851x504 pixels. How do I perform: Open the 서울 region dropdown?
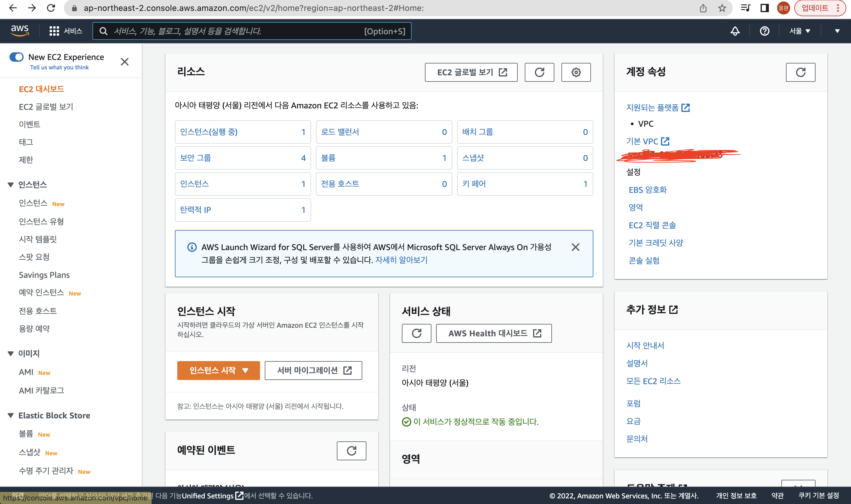pos(799,31)
